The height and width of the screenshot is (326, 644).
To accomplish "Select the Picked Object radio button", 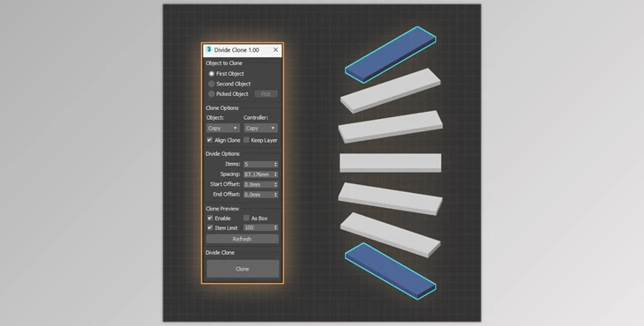I will pos(212,94).
